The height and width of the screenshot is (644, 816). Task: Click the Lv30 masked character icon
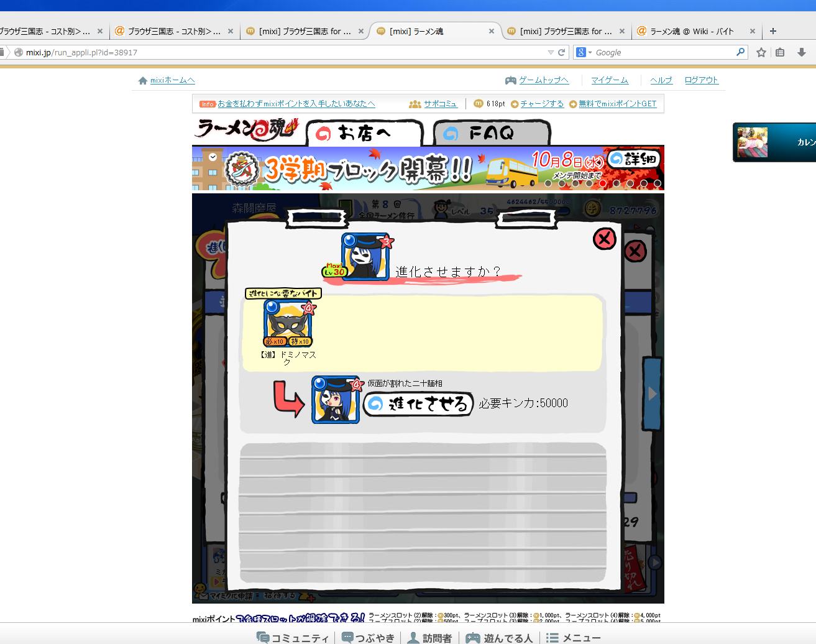click(364, 256)
